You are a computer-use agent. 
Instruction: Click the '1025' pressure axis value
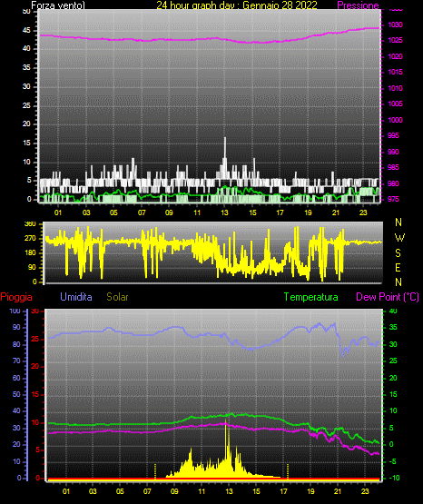click(x=395, y=41)
